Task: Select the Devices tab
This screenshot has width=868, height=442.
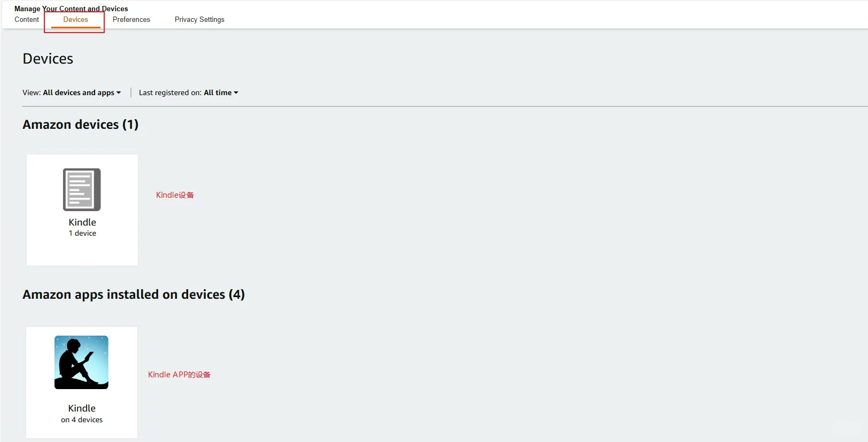Action: pyautogui.click(x=75, y=20)
